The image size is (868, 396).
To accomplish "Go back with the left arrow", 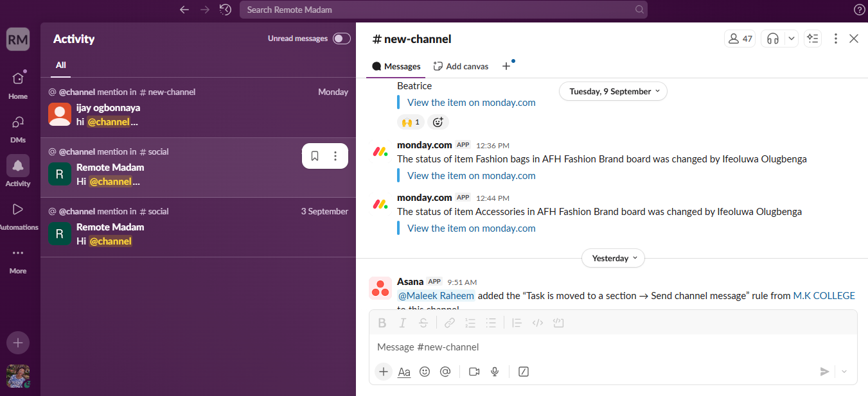I will click(184, 10).
